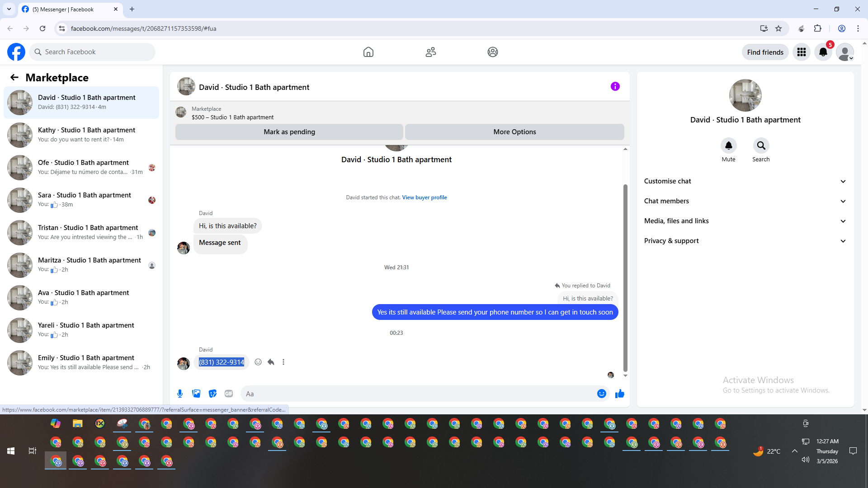Expand Media, files and links section
This screenshot has height=488, width=868.
coord(745,221)
